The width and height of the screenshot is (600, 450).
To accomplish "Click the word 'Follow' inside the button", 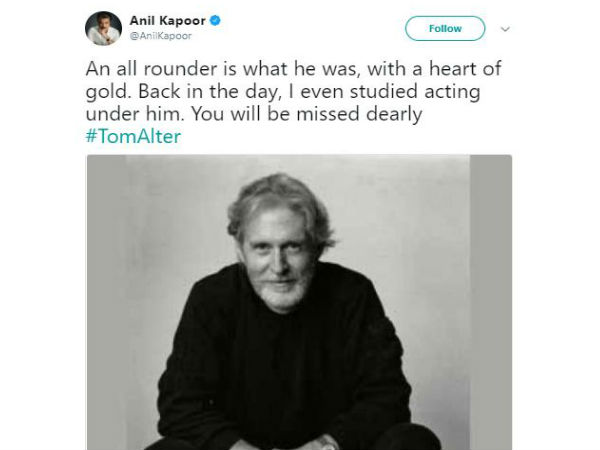I will click(x=445, y=29).
